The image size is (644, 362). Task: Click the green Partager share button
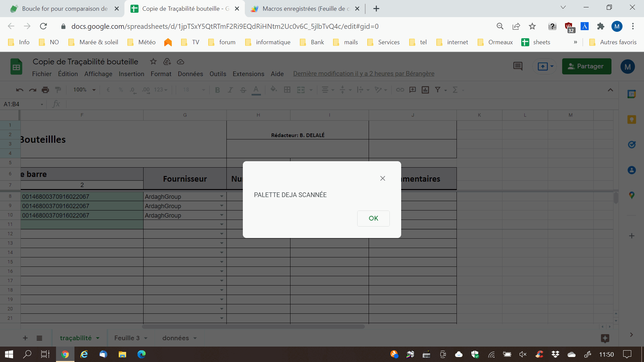pos(586,66)
